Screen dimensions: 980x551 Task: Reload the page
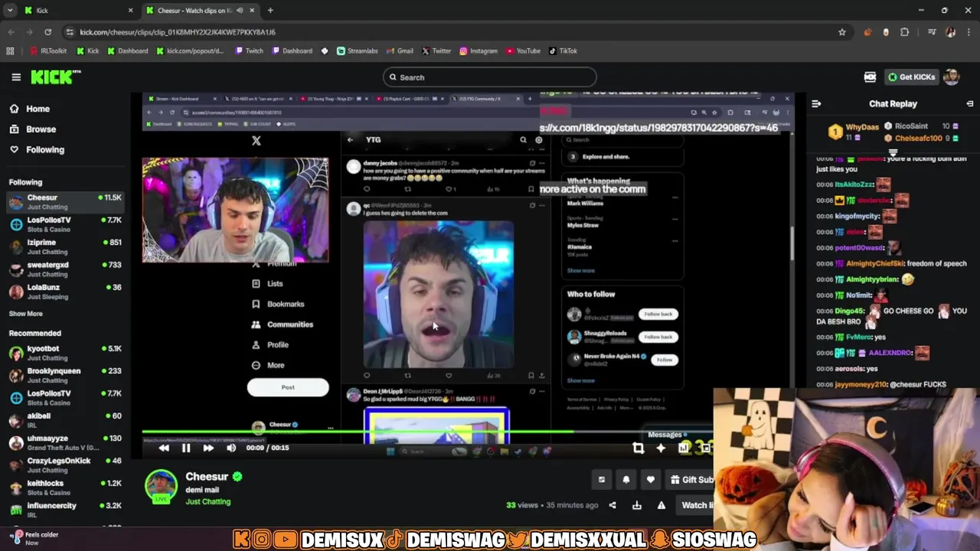(47, 32)
